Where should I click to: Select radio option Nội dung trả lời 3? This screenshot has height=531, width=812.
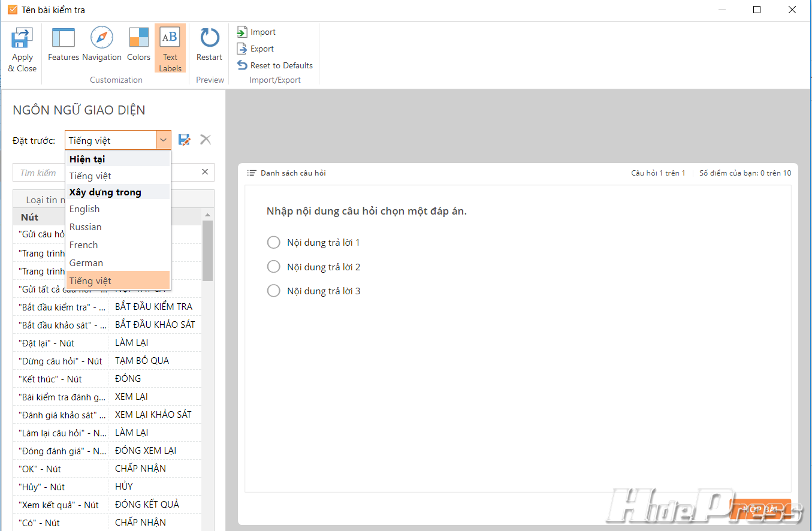pos(274,291)
